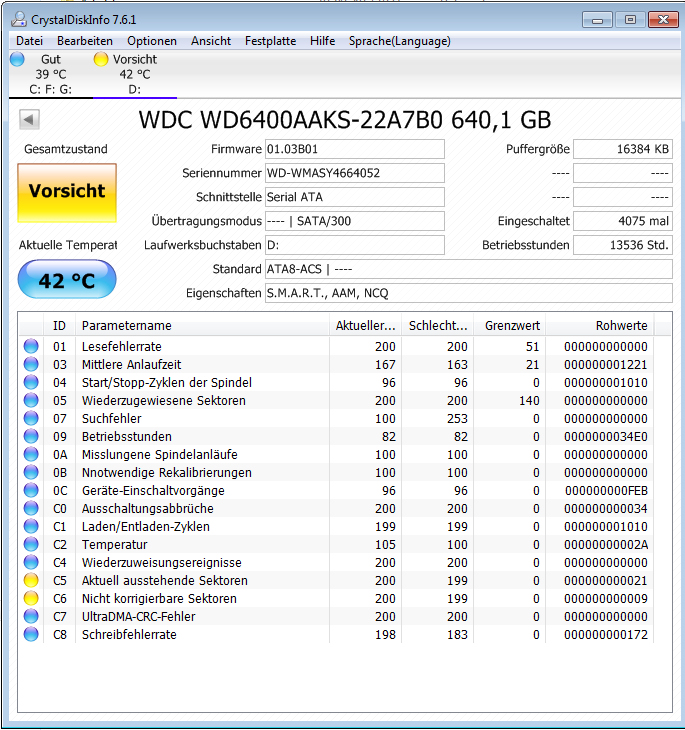Click status icon for UltraDMA-CRC-Fehler
The height and width of the screenshot is (730, 685).
[x=31, y=616]
